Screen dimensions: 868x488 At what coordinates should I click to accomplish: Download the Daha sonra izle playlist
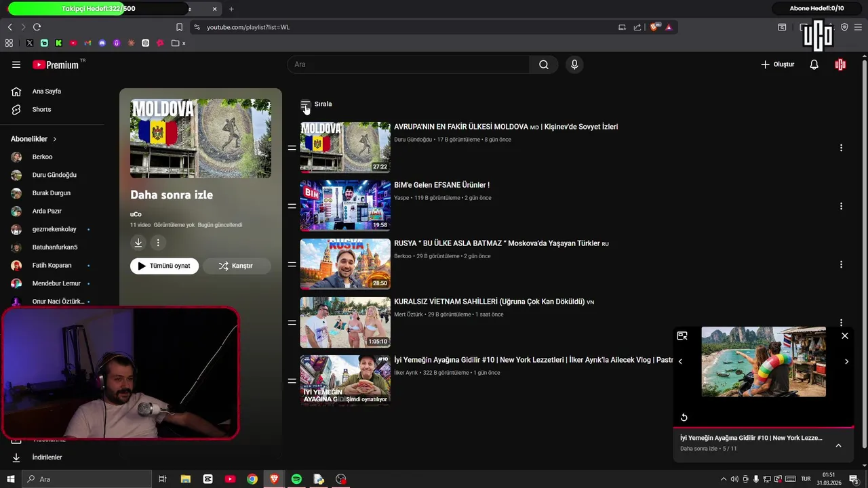click(138, 243)
